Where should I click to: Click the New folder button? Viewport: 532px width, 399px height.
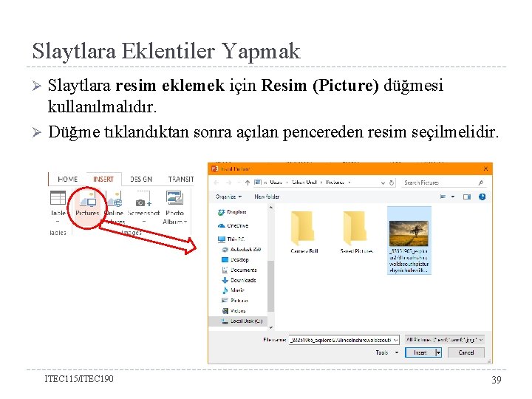click(x=267, y=197)
